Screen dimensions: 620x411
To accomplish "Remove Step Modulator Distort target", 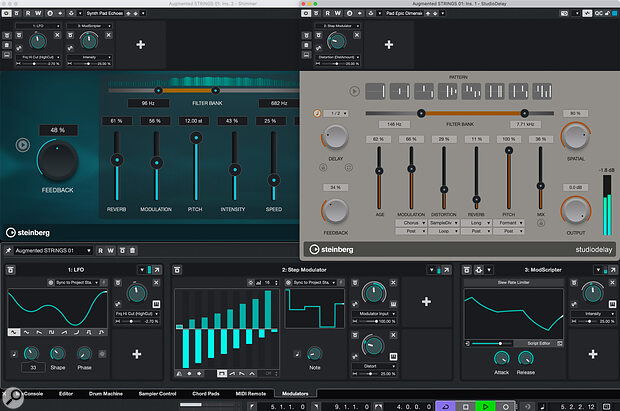I will pos(393,335).
